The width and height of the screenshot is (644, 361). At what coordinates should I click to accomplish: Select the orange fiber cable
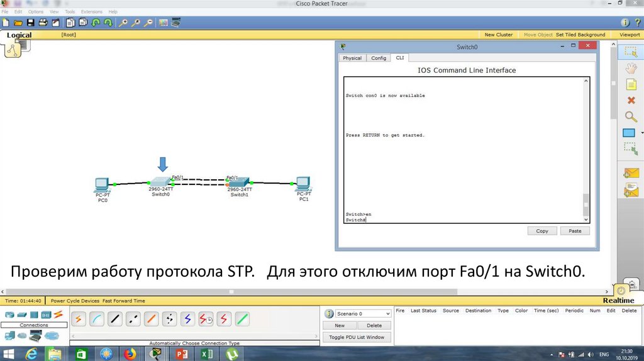pos(151,319)
